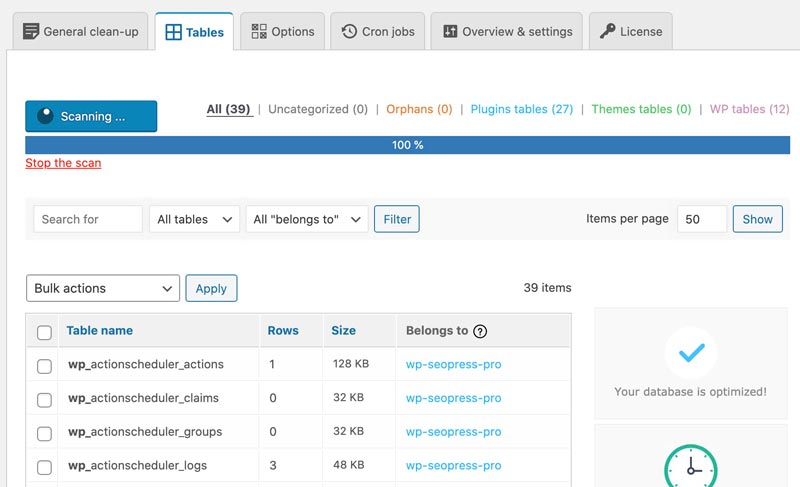
Task: Click the Scanning button
Action: click(x=91, y=116)
